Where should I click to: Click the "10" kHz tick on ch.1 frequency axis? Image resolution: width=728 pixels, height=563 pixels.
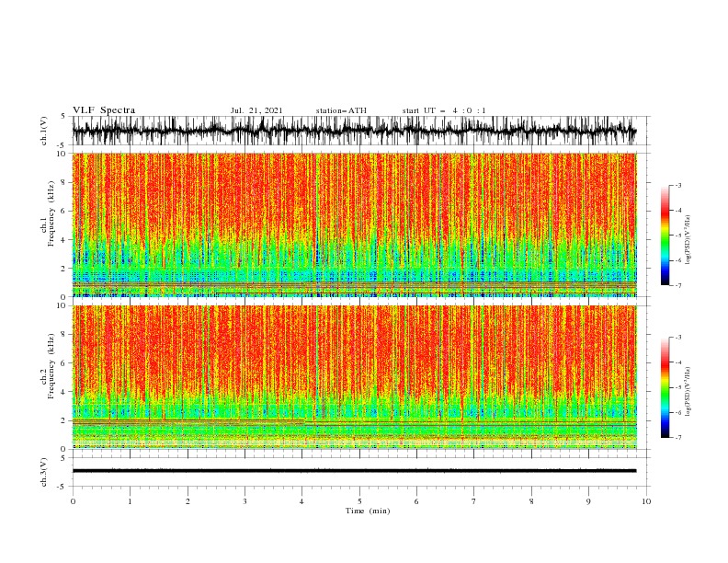pos(62,154)
